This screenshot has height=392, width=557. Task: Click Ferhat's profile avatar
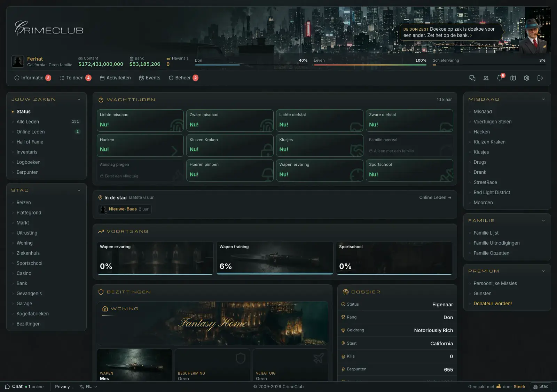point(18,61)
